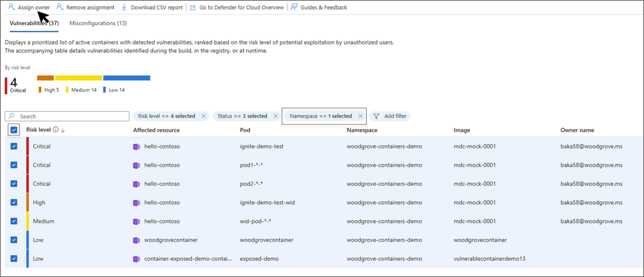The height and width of the screenshot is (277, 644).
Task: Click the yellow Medium segment of risk bar
Action: 79,77
